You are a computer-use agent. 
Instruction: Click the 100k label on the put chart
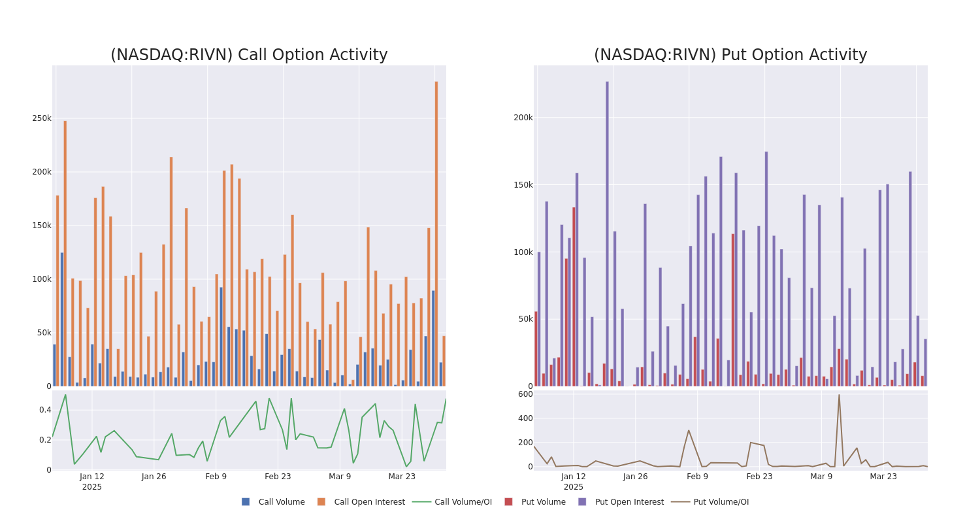[x=523, y=252]
